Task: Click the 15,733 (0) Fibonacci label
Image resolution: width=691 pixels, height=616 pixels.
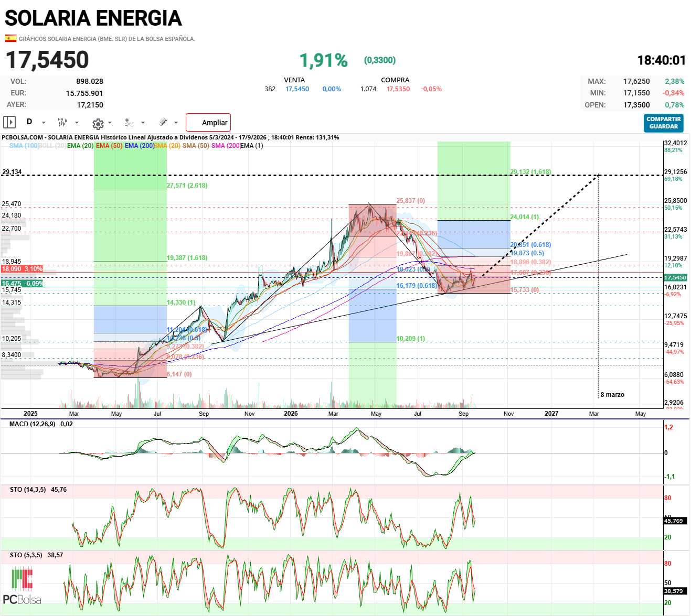Action: click(525, 290)
